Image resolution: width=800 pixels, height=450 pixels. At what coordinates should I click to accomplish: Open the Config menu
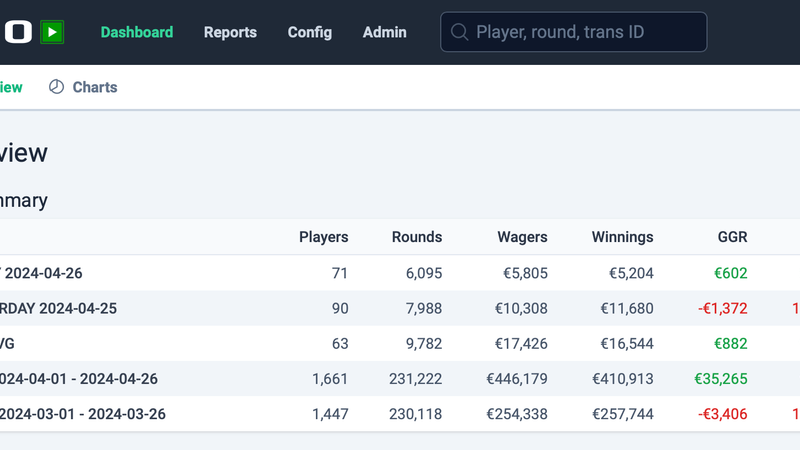point(310,32)
